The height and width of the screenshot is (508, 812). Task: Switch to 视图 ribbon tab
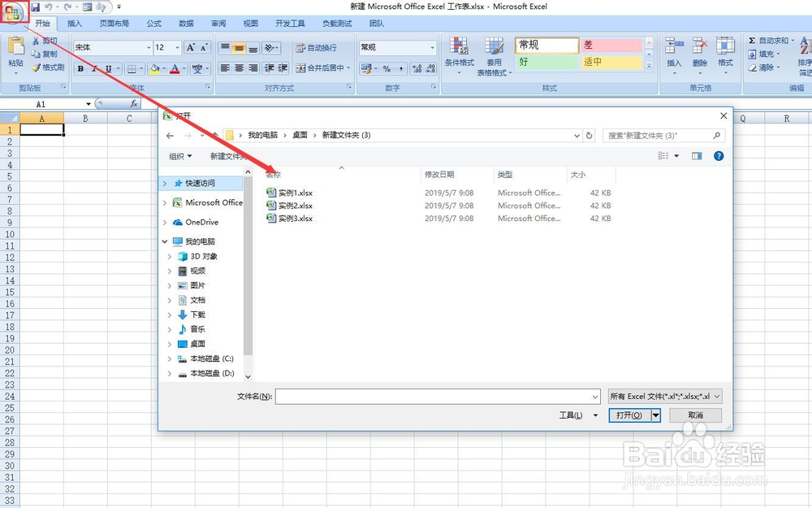click(251, 24)
